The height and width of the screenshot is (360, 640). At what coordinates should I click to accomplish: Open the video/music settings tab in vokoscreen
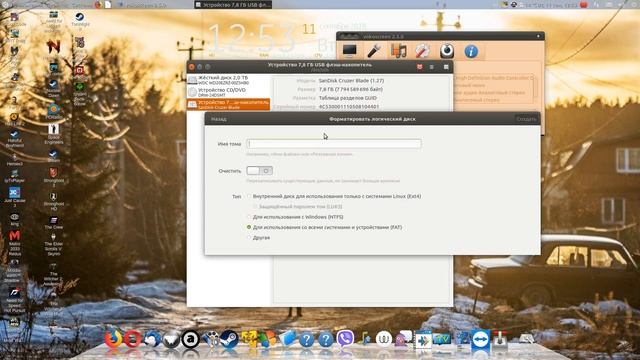click(x=398, y=51)
